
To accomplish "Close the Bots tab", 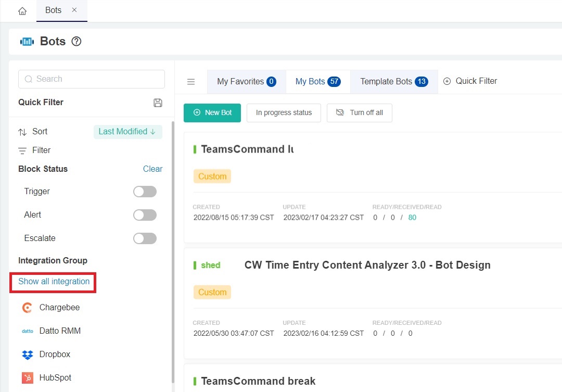I will coord(74,10).
